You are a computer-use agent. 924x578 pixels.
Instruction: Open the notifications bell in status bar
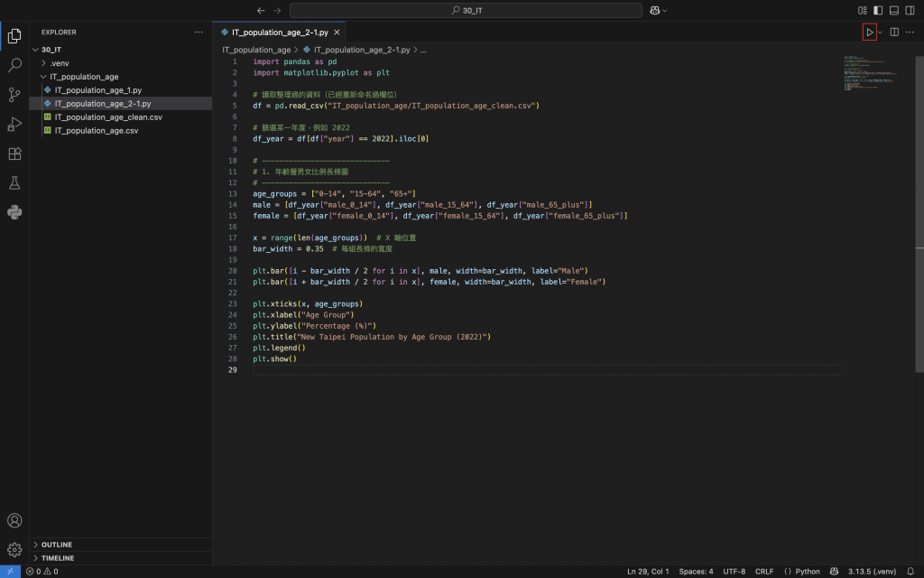pos(910,571)
